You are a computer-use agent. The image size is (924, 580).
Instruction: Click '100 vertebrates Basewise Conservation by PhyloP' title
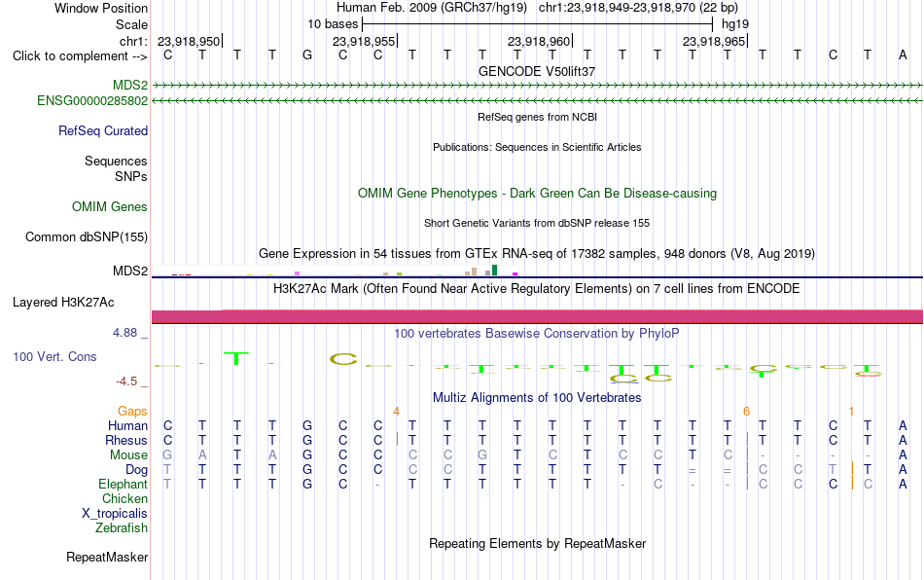tap(537, 334)
